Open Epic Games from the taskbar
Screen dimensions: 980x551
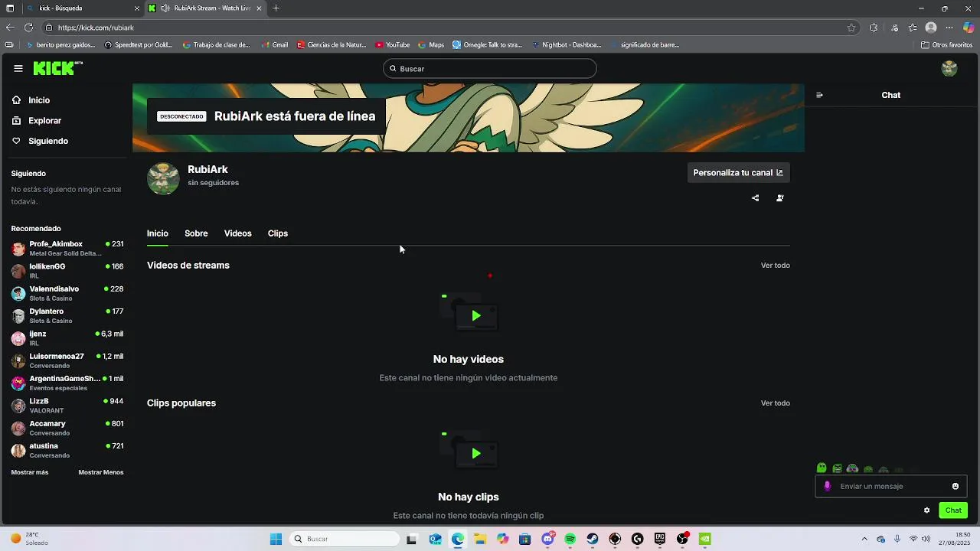point(660,539)
